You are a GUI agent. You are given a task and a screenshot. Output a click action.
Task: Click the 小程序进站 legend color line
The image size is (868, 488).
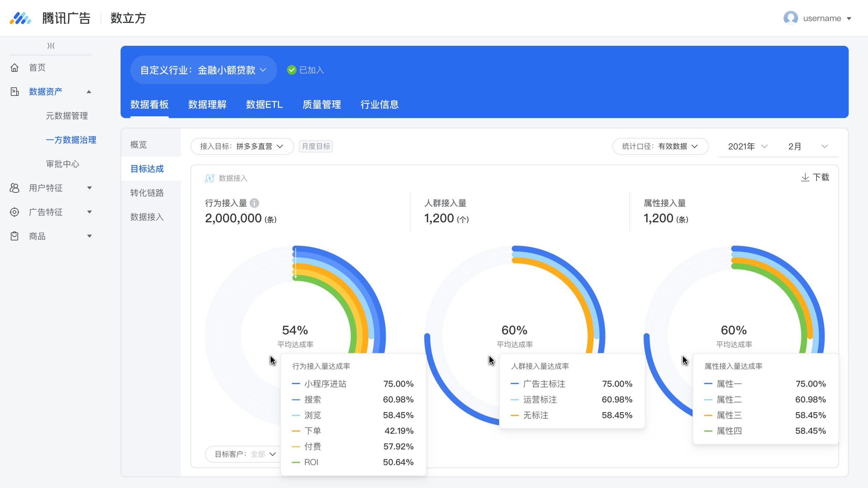coord(296,384)
